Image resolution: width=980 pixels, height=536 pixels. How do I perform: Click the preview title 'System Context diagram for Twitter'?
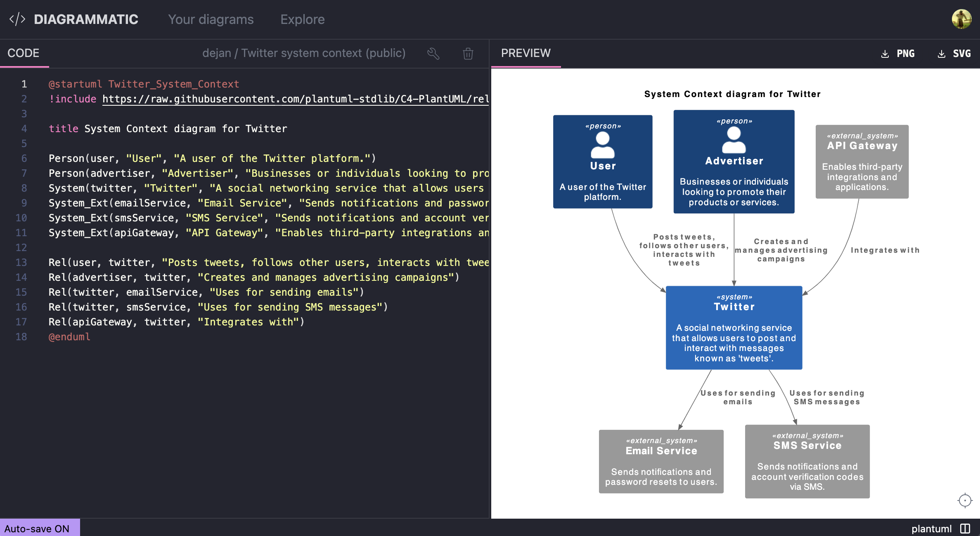732,94
